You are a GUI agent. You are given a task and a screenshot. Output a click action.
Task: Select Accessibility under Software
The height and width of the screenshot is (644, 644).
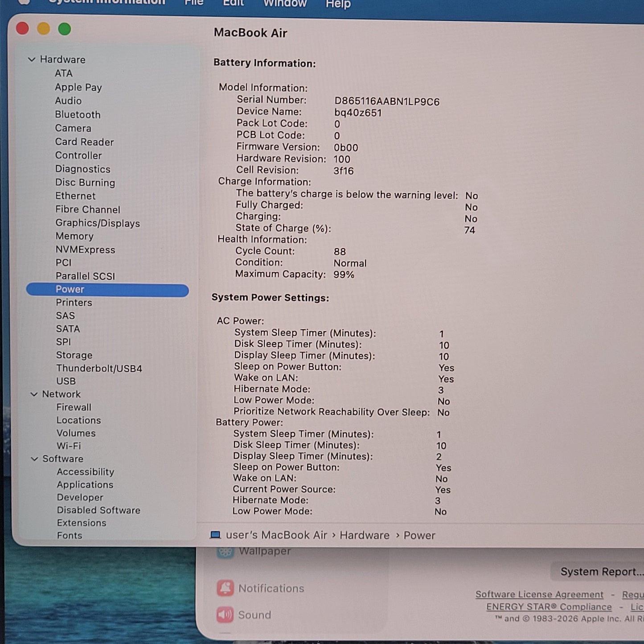point(86,472)
